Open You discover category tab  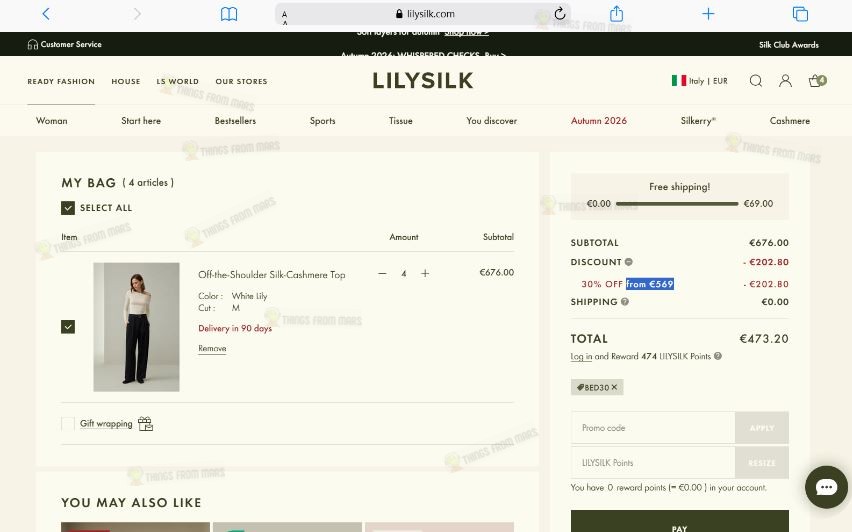tap(491, 121)
